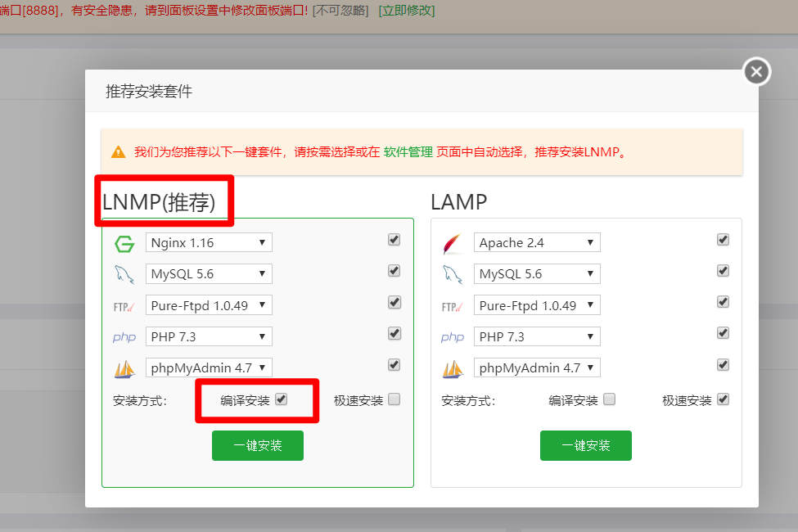Toggle 编译安装 checkbox in LNMP
The height and width of the screenshot is (532, 798).
coord(282,399)
